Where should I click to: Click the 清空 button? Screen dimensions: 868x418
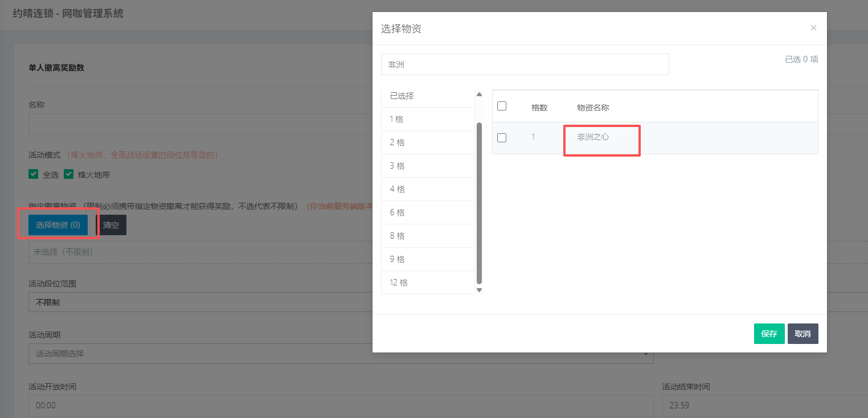111,225
